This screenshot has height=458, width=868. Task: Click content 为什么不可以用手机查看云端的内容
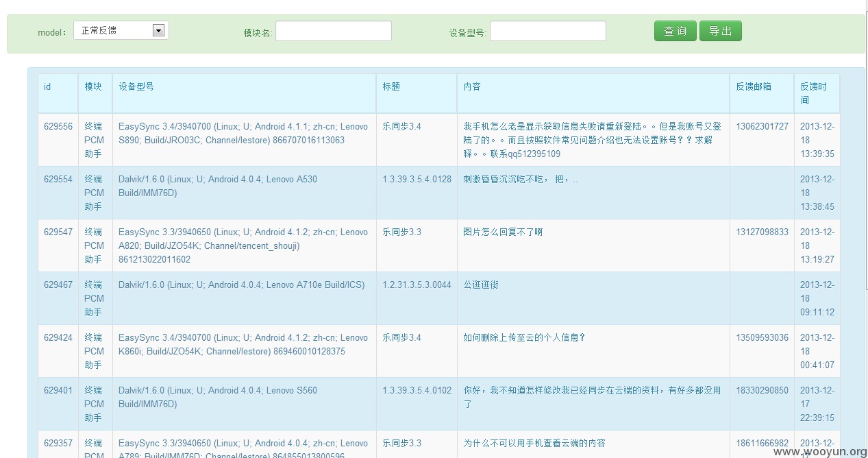[534, 444]
